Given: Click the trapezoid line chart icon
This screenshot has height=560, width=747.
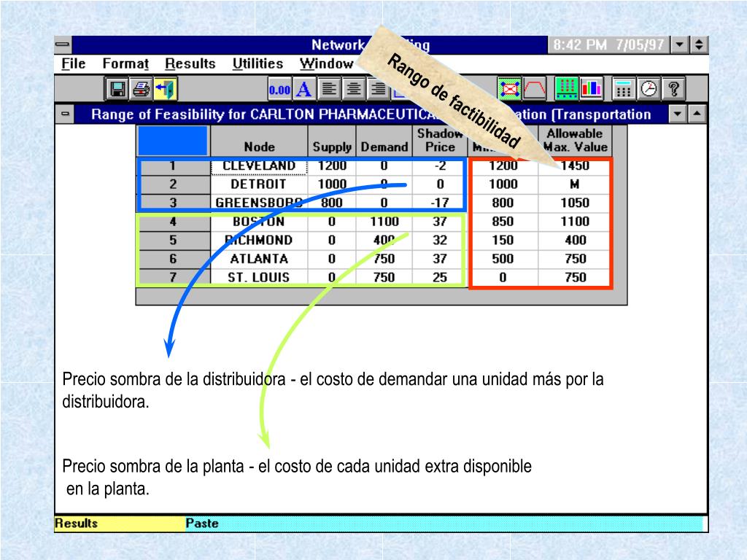Looking at the screenshot, I should coord(535,89).
